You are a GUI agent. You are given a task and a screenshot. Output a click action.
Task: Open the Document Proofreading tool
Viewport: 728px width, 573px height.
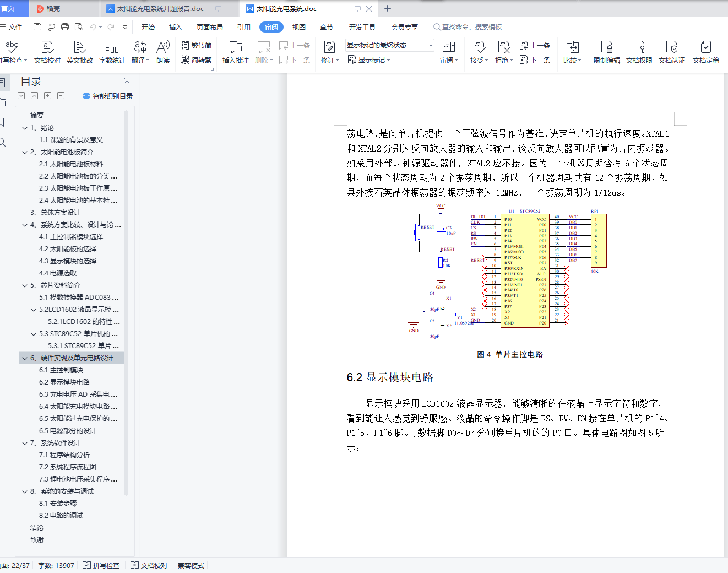(47, 52)
